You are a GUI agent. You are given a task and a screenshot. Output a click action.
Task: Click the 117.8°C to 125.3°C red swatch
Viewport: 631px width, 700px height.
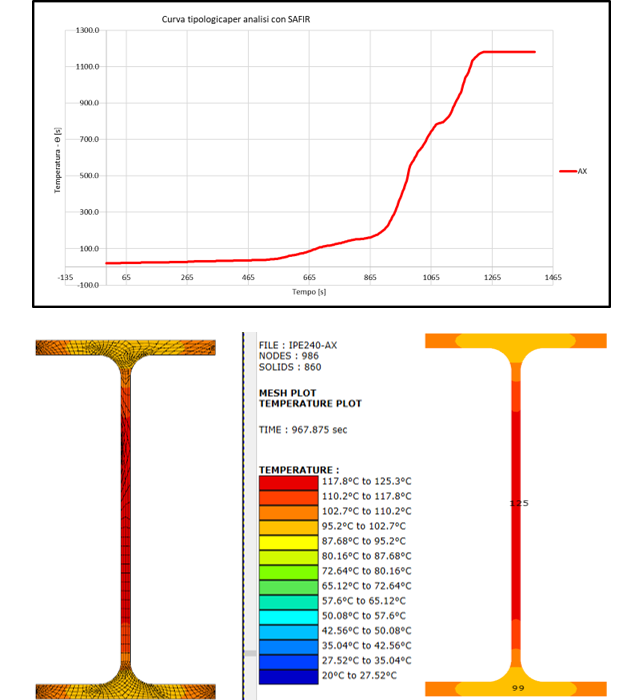288,481
